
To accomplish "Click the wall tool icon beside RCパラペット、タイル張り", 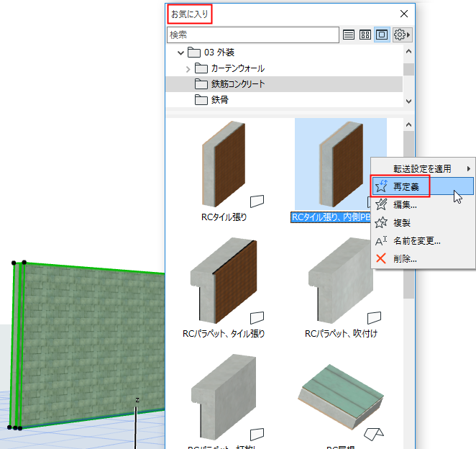I will pos(257,318).
